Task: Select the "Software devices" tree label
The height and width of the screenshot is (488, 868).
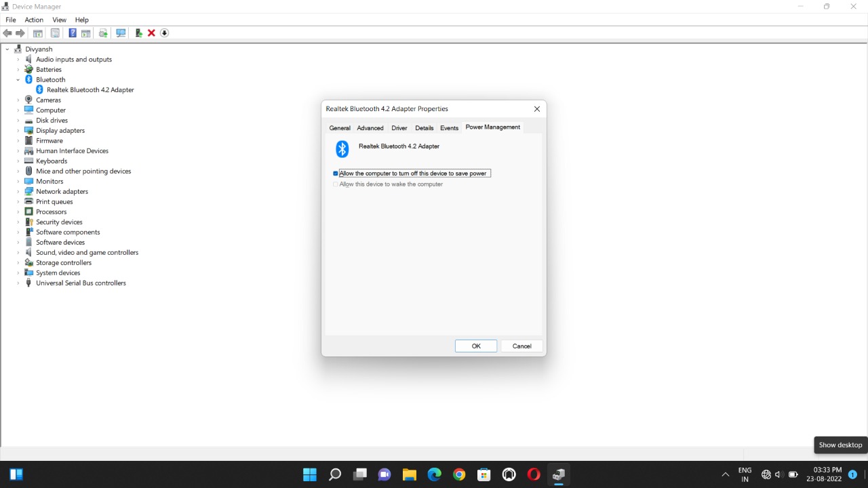Action: point(60,242)
